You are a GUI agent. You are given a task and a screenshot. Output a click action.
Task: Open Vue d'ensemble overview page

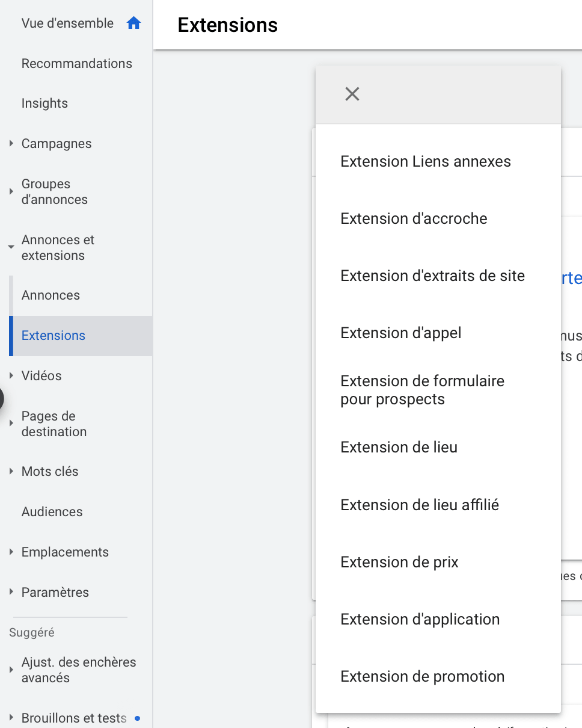coord(67,23)
